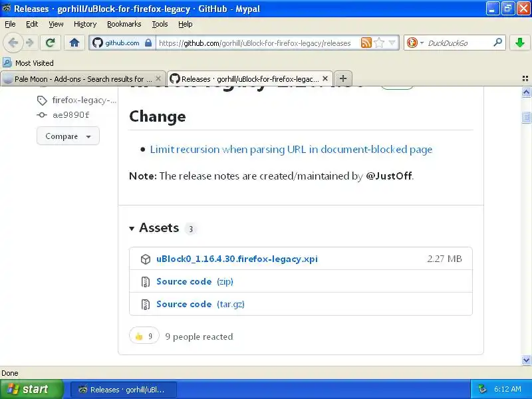The width and height of the screenshot is (532, 399).
Task: Show all tabs list icon
Action: pyautogui.click(x=525, y=78)
